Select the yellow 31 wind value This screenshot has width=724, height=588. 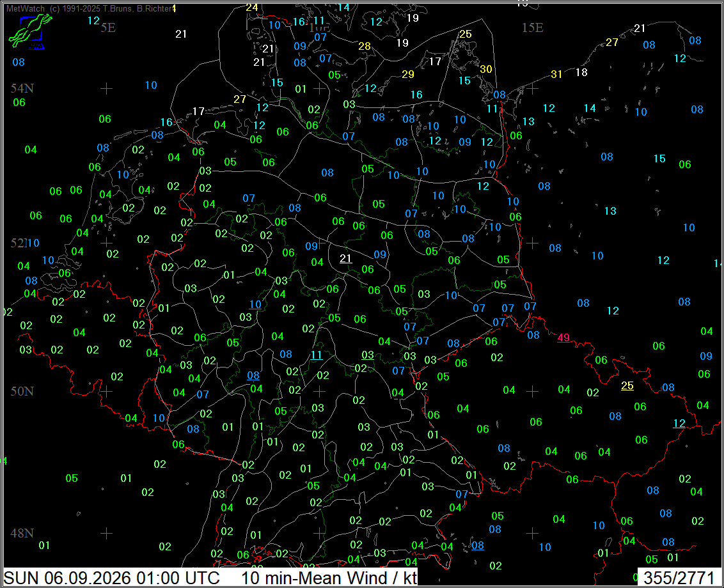pos(556,74)
